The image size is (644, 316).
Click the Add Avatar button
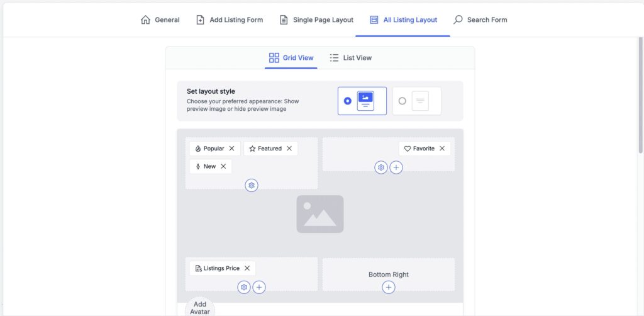[x=200, y=308]
